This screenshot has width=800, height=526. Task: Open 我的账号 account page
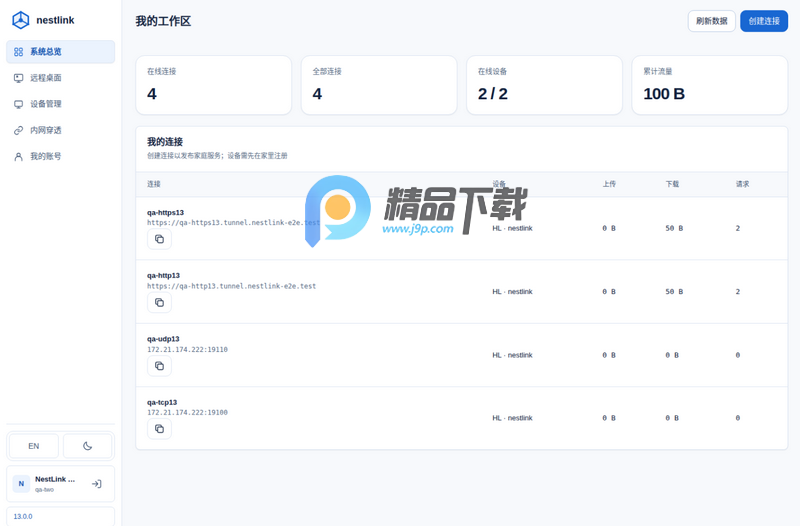click(60, 156)
